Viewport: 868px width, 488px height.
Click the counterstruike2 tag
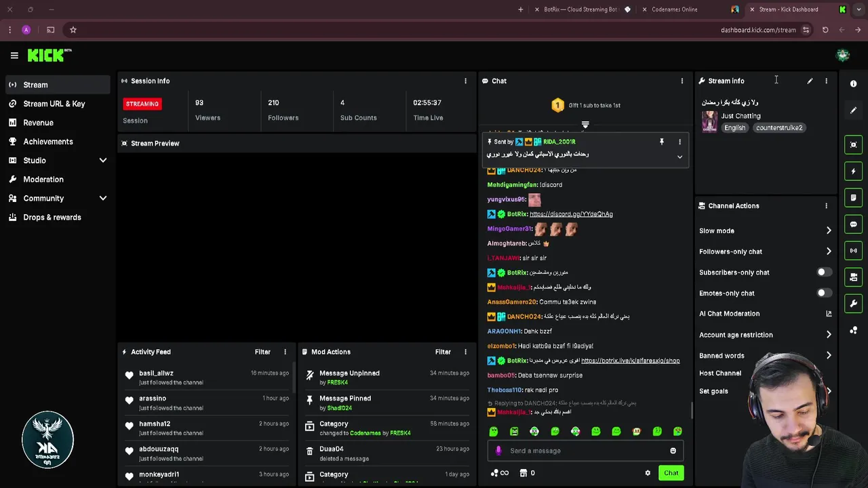(x=779, y=127)
